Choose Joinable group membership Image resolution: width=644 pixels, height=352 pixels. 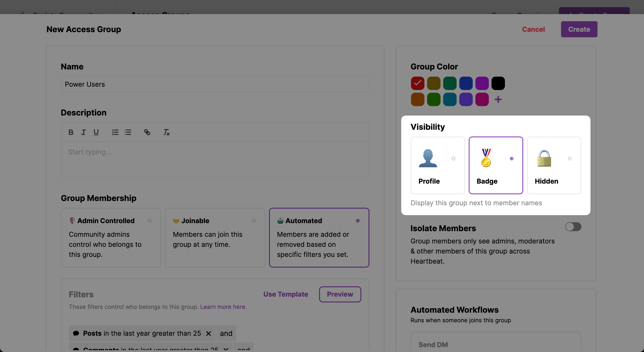coord(215,237)
